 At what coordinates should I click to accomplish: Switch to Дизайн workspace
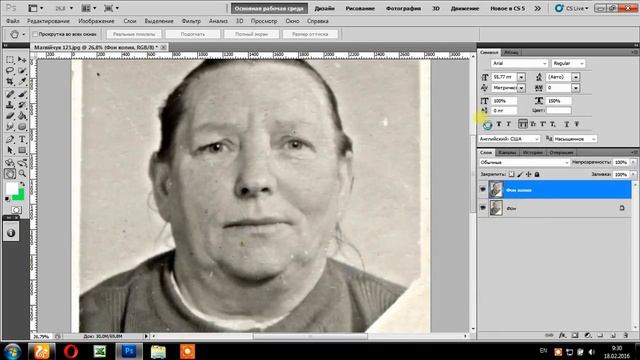coord(324,8)
